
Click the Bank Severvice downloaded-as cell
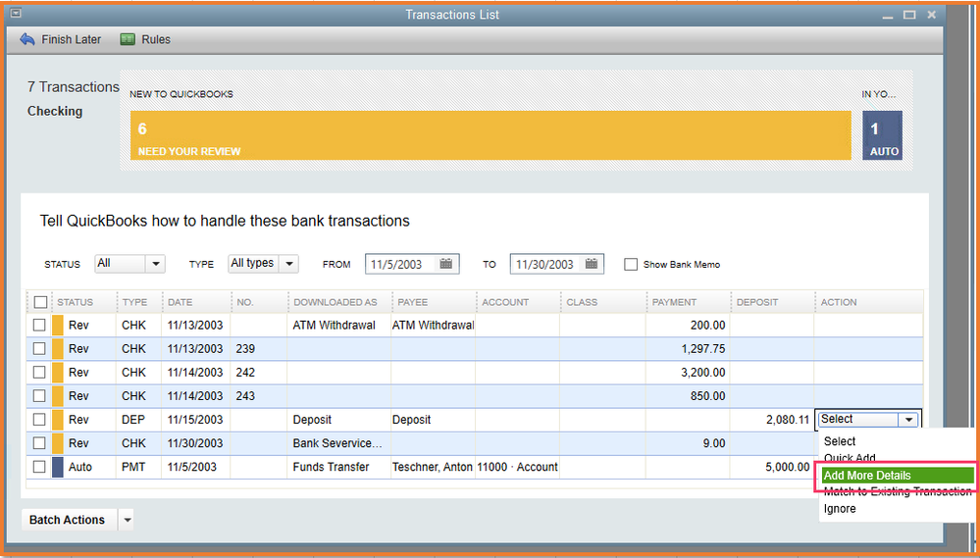tap(339, 443)
